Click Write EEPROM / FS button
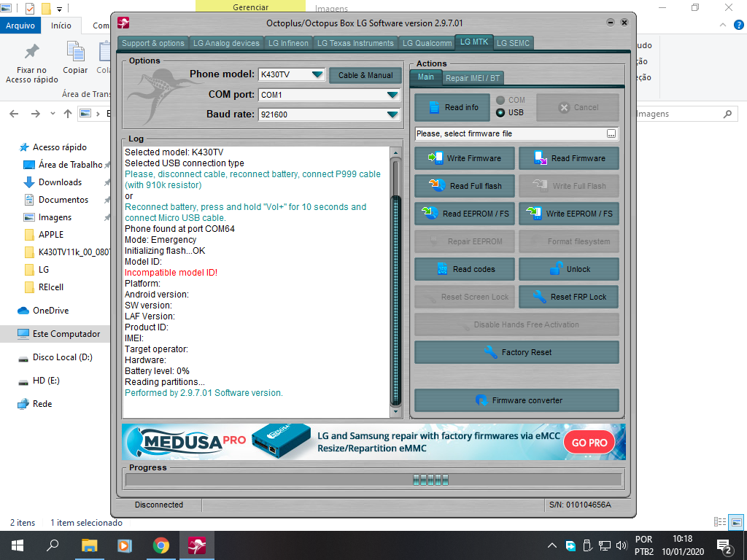 (569, 214)
